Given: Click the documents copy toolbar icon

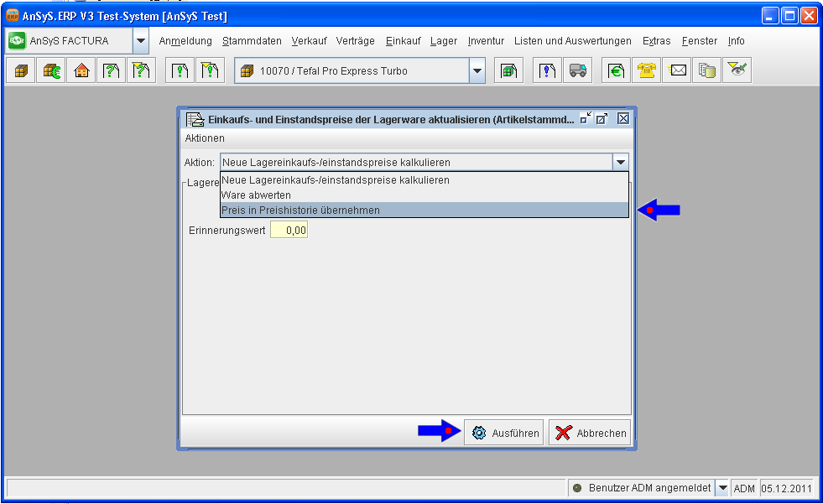Looking at the screenshot, I should click(x=707, y=71).
